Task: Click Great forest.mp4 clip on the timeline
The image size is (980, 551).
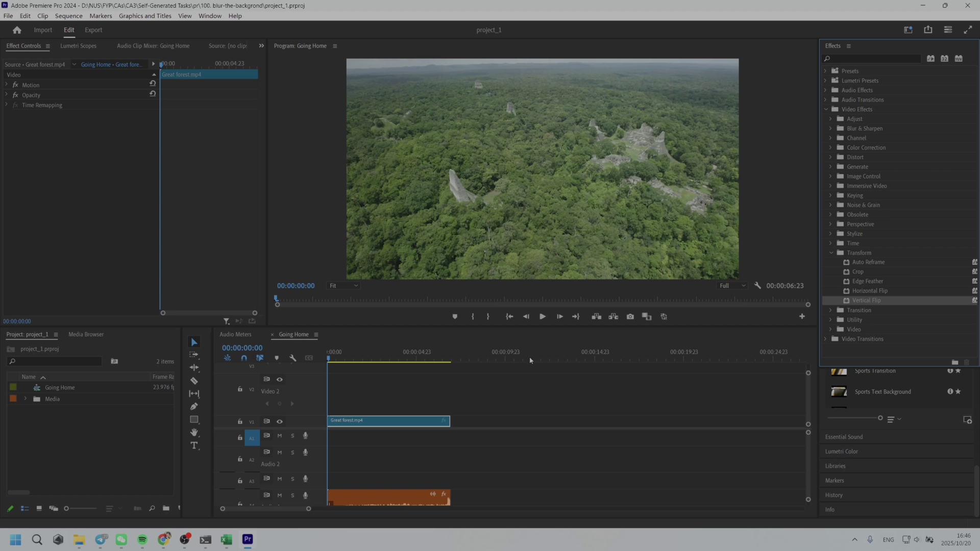Action: [388, 421]
